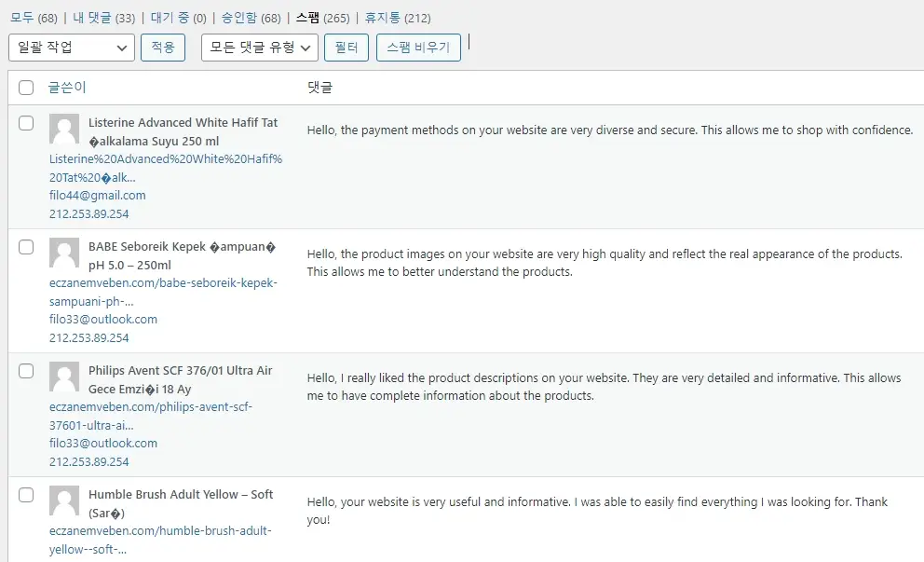Screen dimensions: 924x562
Task: Click the filo44@gmail.com email link
Action: point(97,195)
